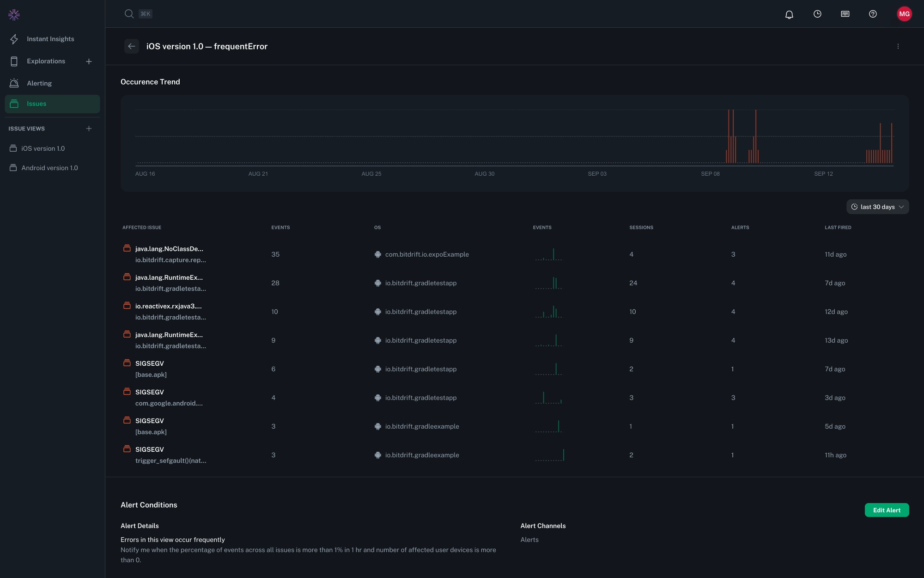Image resolution: width=924 pixels, height=578 pixels.
Task: Open the clock history icon in top bar
Action: click(x=817, y=14)
